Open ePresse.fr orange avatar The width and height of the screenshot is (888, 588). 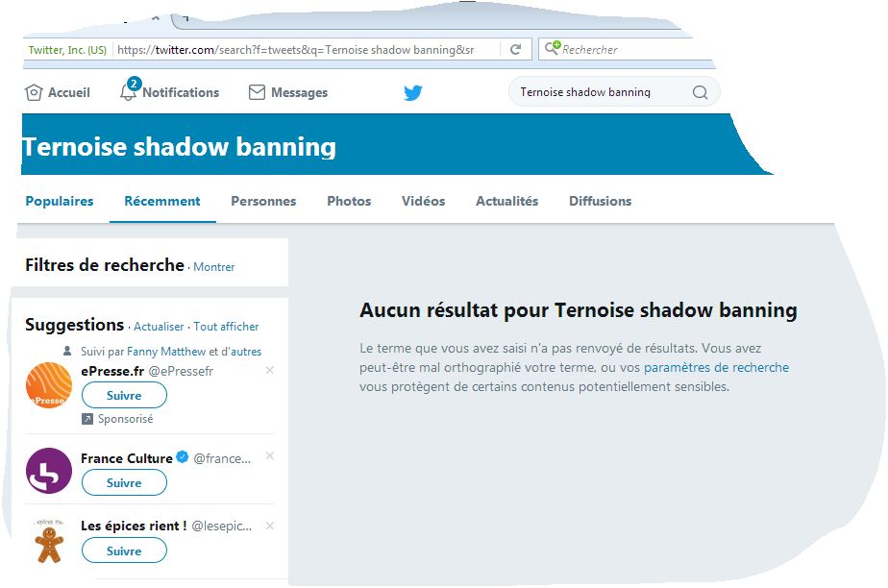click(x=49, y=385)
